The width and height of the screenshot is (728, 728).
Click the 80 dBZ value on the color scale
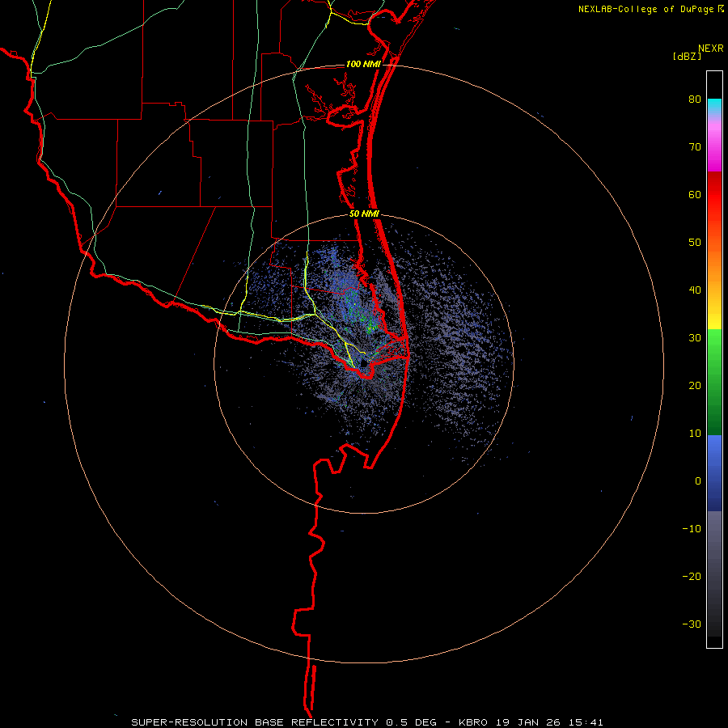[x=695, y=99]
